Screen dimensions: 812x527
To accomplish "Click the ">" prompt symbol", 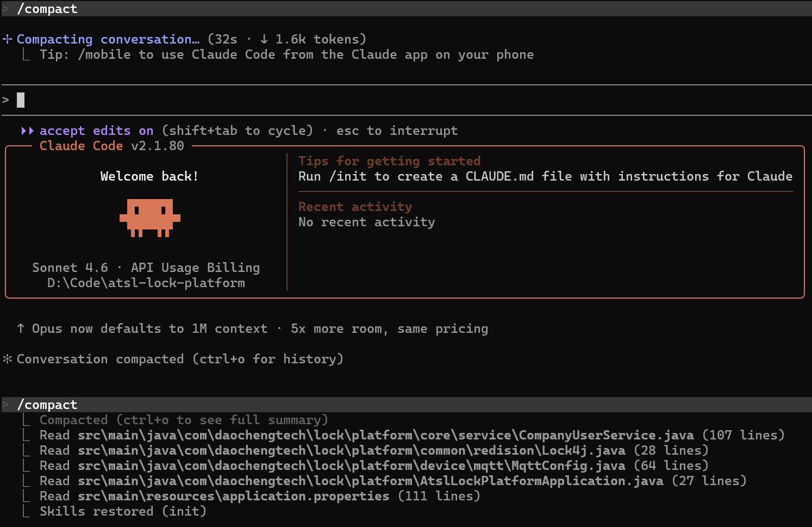I will coord(6,100).
